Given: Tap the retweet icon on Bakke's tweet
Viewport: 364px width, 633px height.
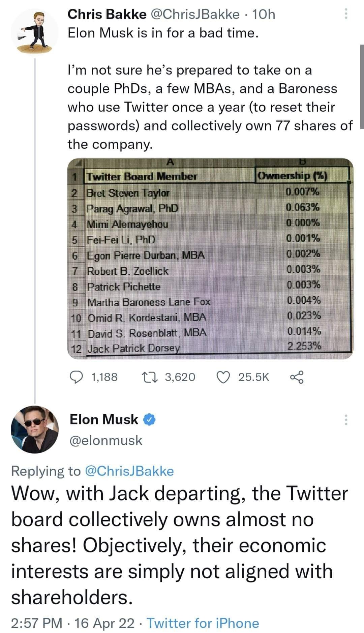Looking at the screenshot, I should tap(151, 377).
